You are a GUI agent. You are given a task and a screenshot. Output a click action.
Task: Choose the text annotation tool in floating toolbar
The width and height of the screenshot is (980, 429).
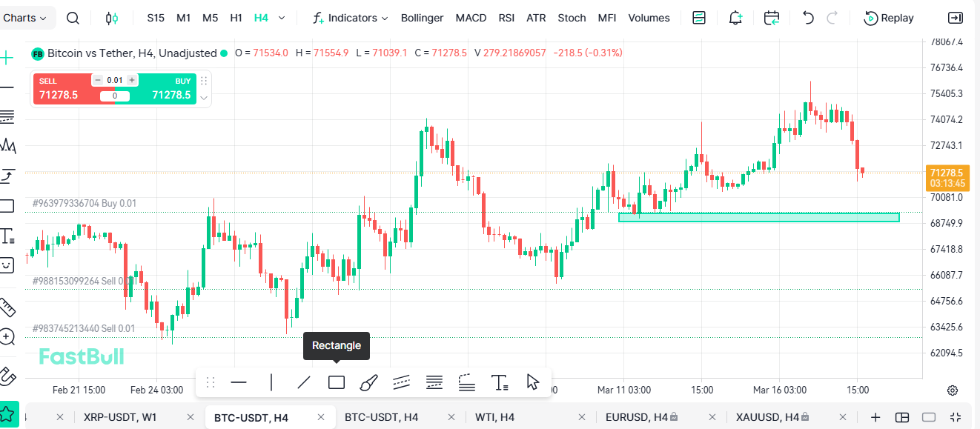pyautogui.click(x=500, y=382)
